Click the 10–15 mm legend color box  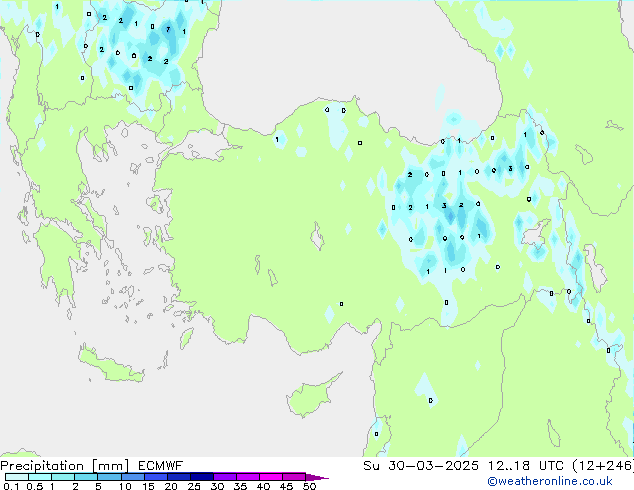pos(132,477)
